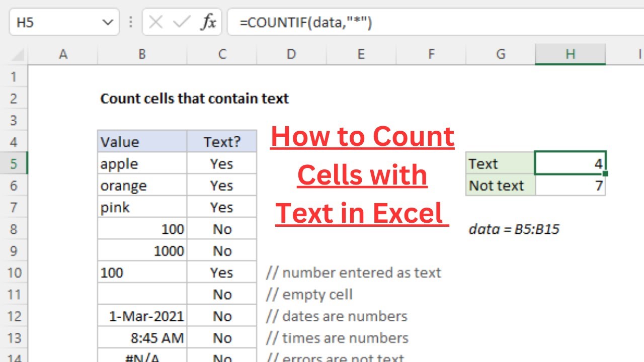Expand the Name Box dropdown arrow
The image size is (644, 362).
(107, 23)
